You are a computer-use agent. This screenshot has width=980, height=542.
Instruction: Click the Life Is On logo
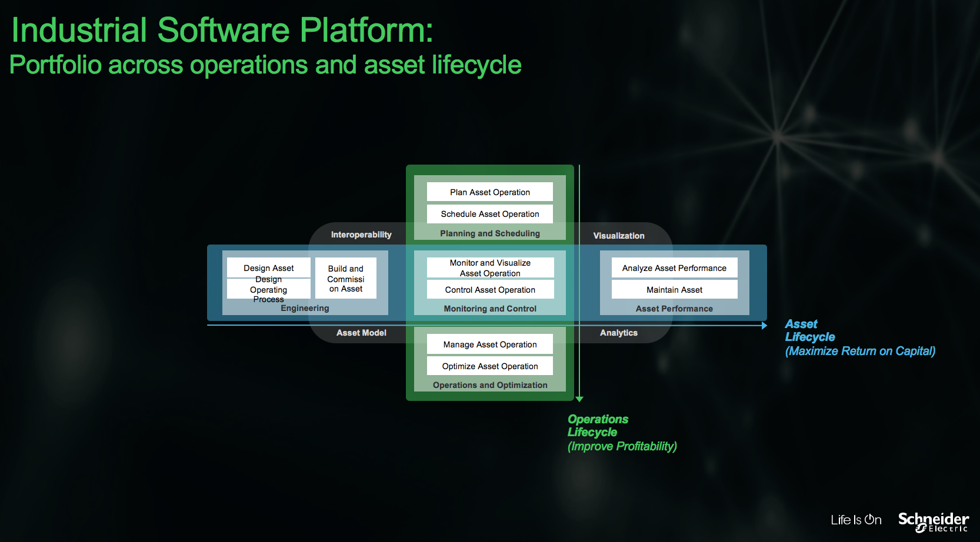click(x=856, y=520)
